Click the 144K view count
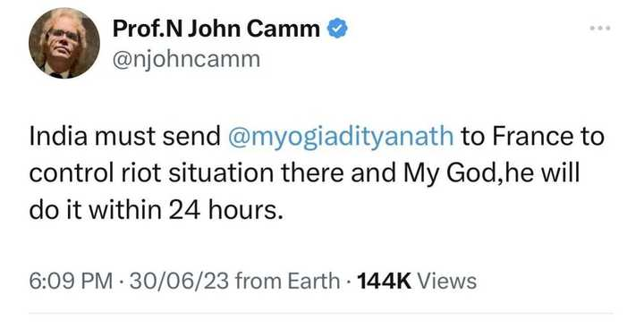 click(x=385, y=282)
